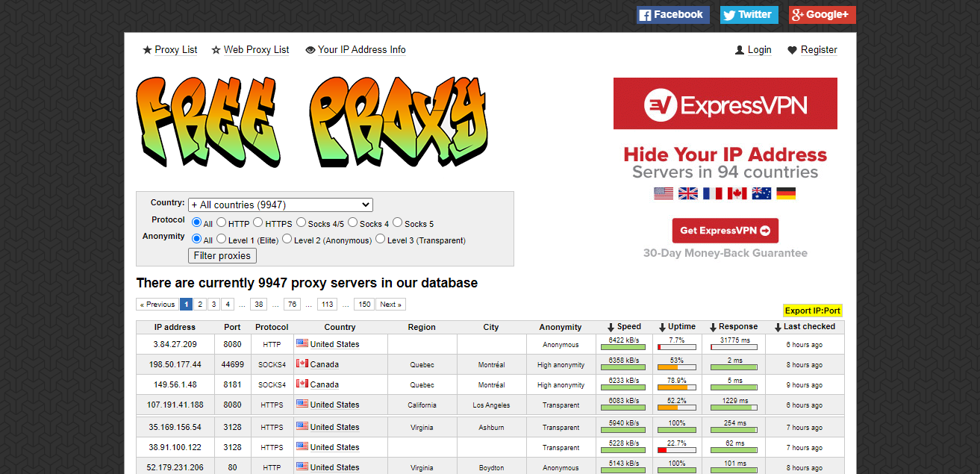Select the HTTPS protocol radio button
Screen dimensions: 980x474
tap(257, 222)
